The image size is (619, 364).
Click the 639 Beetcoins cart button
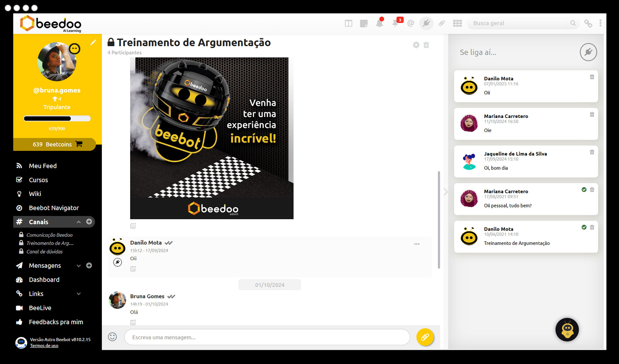55,144
